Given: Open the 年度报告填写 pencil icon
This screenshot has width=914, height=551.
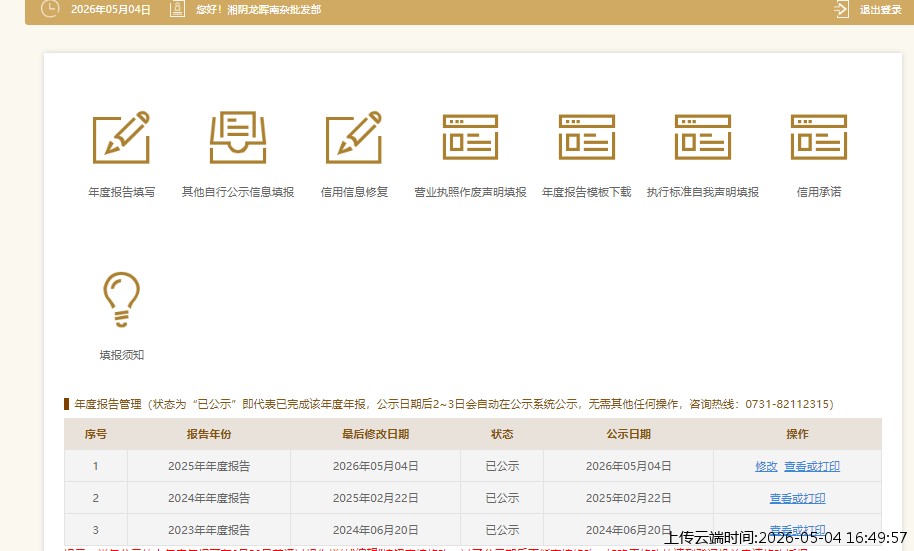Looking at the screenshot, I should [x=121, y=138].
